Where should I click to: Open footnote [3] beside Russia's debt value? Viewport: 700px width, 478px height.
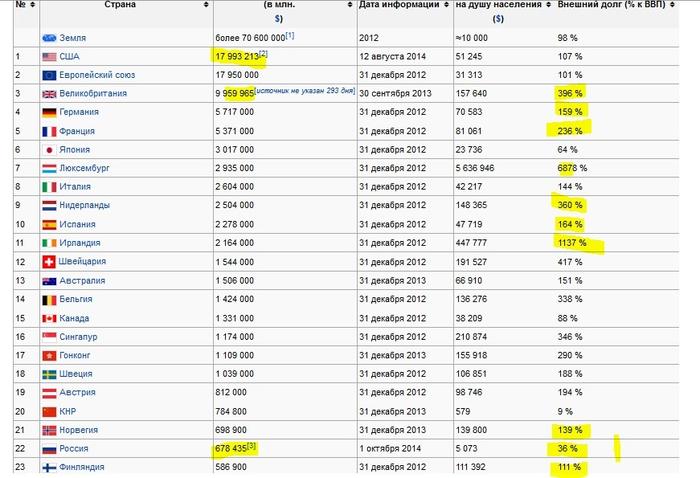click(255, 445)
